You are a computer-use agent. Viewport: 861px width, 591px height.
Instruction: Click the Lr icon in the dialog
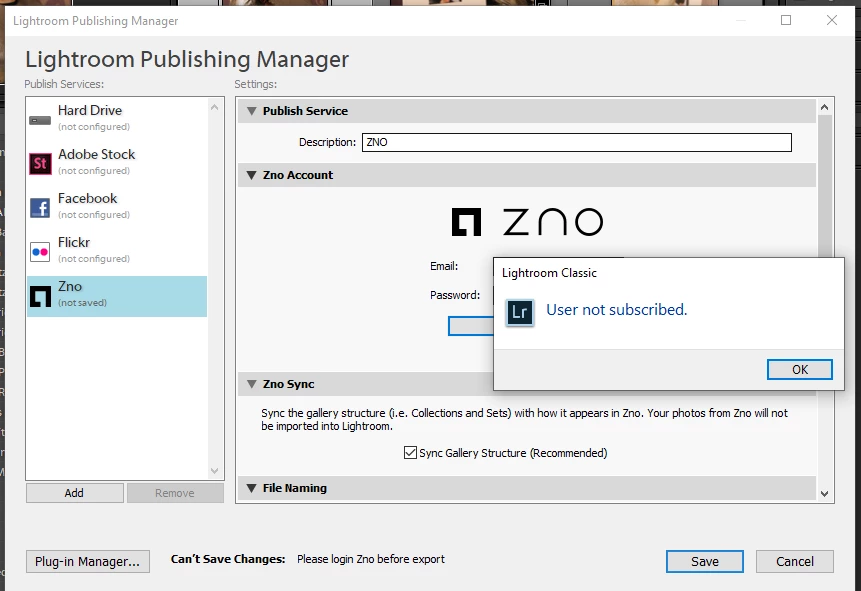(519, 313)
